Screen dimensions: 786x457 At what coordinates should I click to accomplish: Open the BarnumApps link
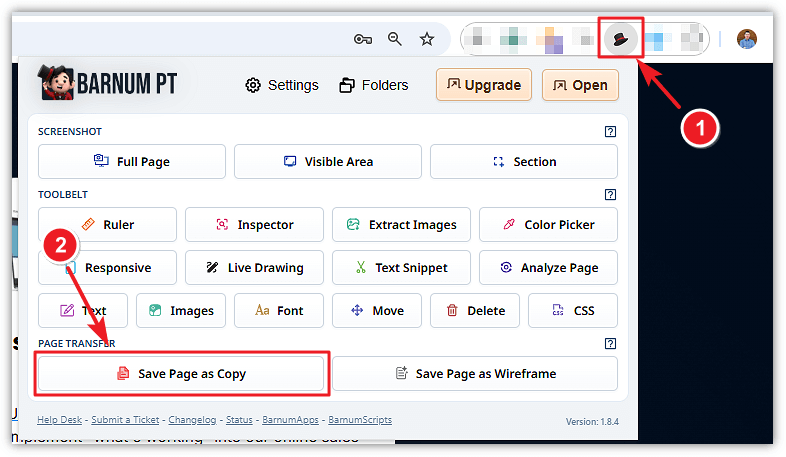pyautogui.click(x=290, y=420)
